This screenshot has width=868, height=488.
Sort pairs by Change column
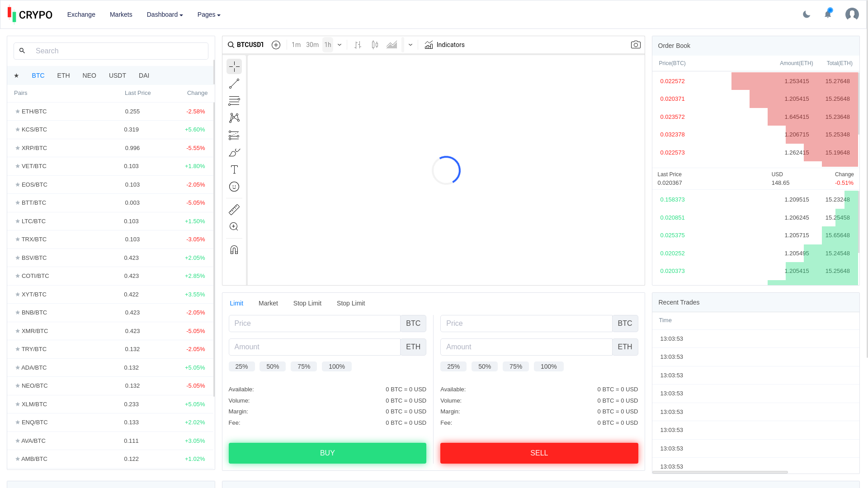[x=198, y=93]
